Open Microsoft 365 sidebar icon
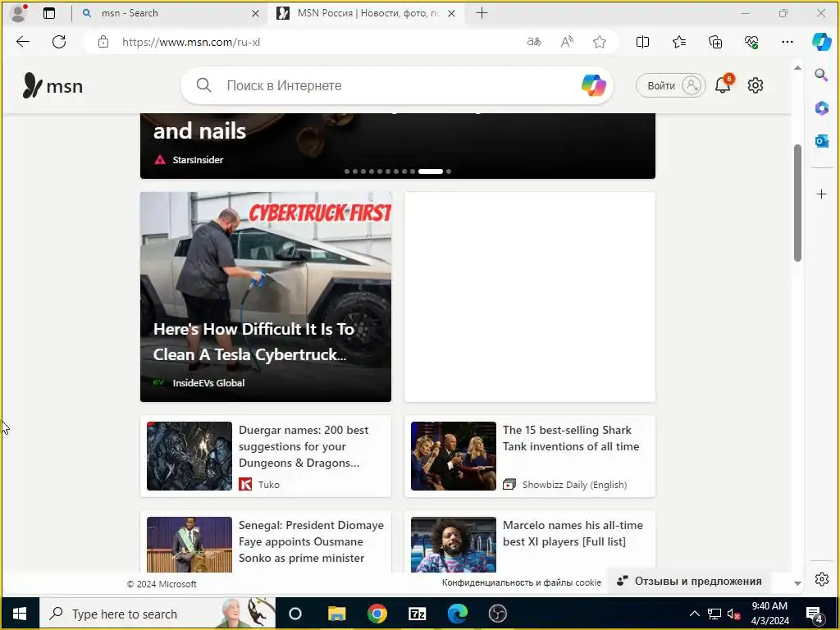Screen dimensions: 840x630 coord(821,108)
